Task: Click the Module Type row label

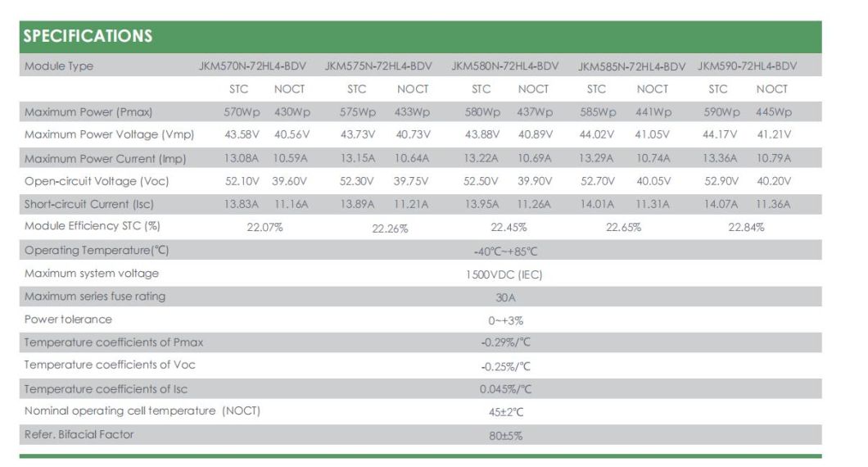Action: click(59, 66)
